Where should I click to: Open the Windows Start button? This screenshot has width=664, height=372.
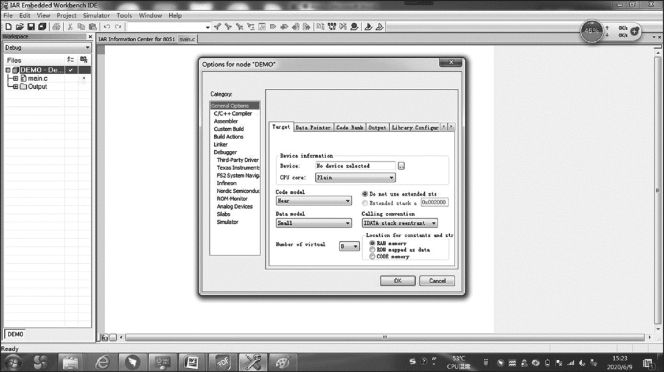click(x=12, y=362)
